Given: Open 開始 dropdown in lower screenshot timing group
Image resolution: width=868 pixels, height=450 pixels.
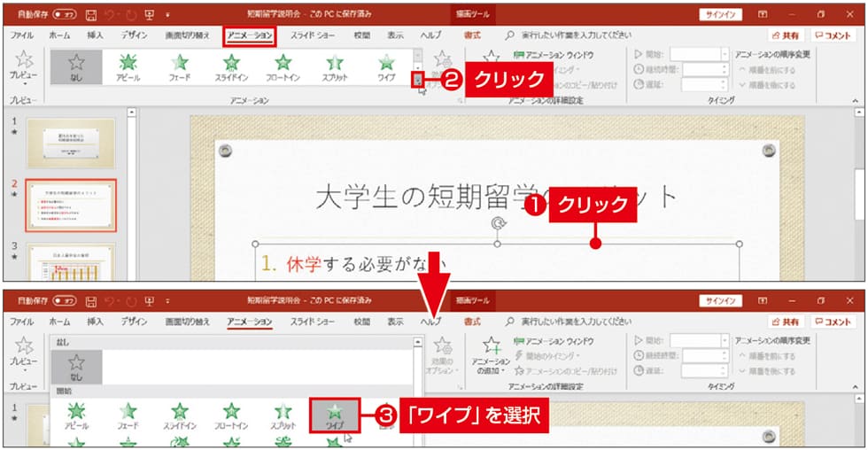Looking at the screenshot, I should click(x=725, y=340).
